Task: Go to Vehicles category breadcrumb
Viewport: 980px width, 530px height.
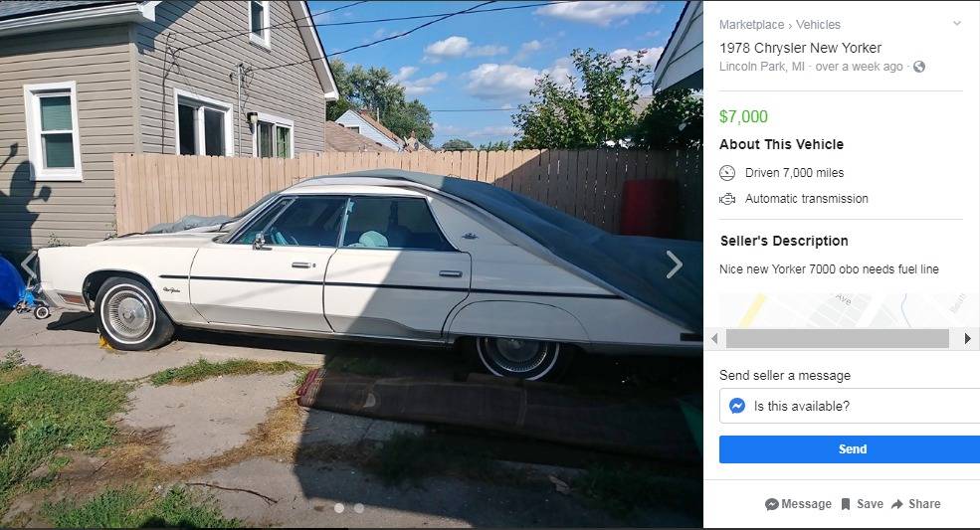Action: click(818, 25)
